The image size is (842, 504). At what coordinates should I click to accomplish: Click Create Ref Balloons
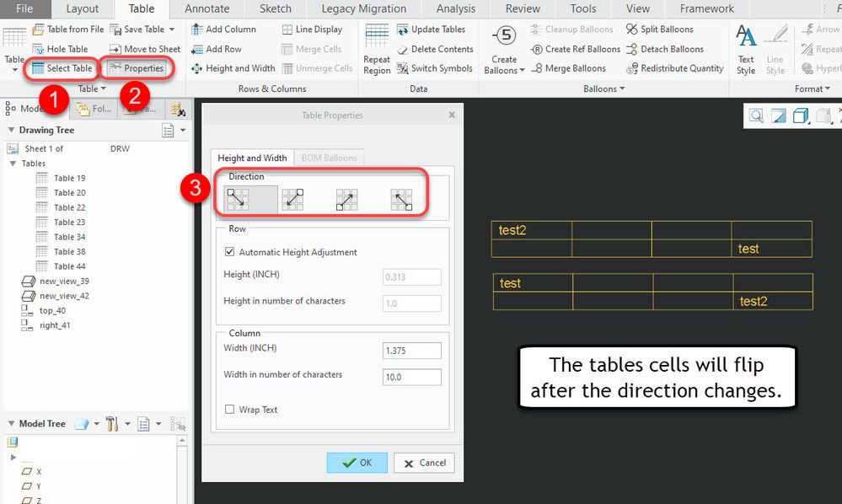coord(576,49)
